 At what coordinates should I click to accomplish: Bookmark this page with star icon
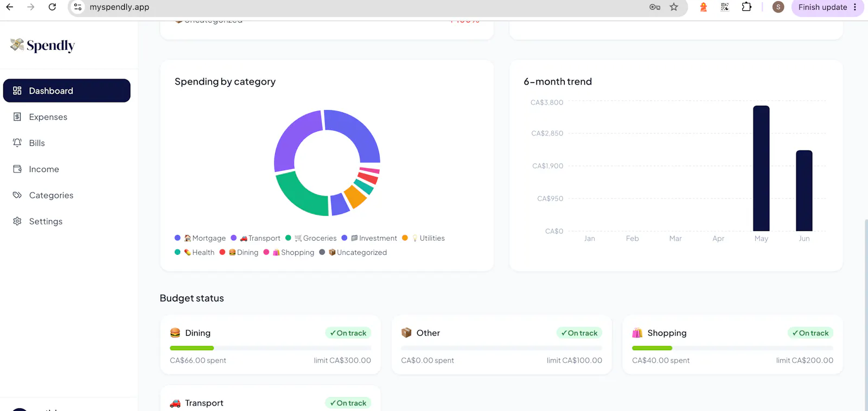(674, 7)
